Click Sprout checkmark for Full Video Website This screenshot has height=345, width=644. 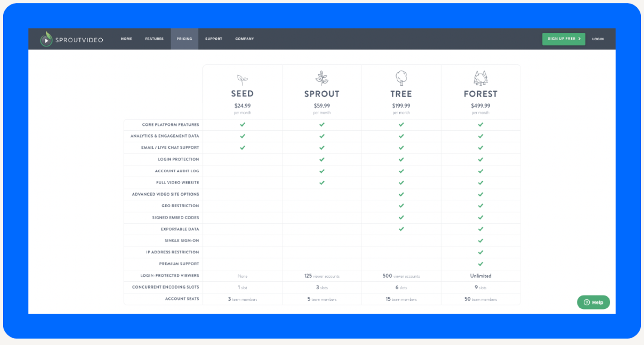coord(322,183)
